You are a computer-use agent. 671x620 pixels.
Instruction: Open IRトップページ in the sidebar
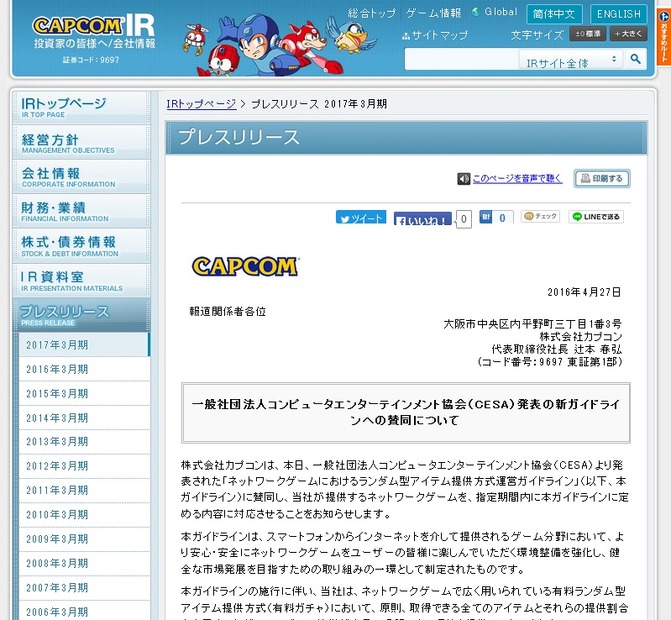[x=81, y=107]
